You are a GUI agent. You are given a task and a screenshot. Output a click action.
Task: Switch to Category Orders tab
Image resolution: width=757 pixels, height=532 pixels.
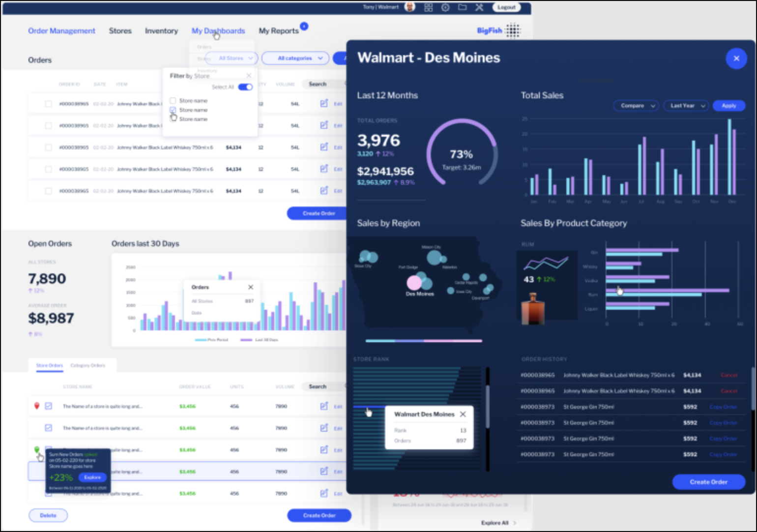(x=87, y=365)
